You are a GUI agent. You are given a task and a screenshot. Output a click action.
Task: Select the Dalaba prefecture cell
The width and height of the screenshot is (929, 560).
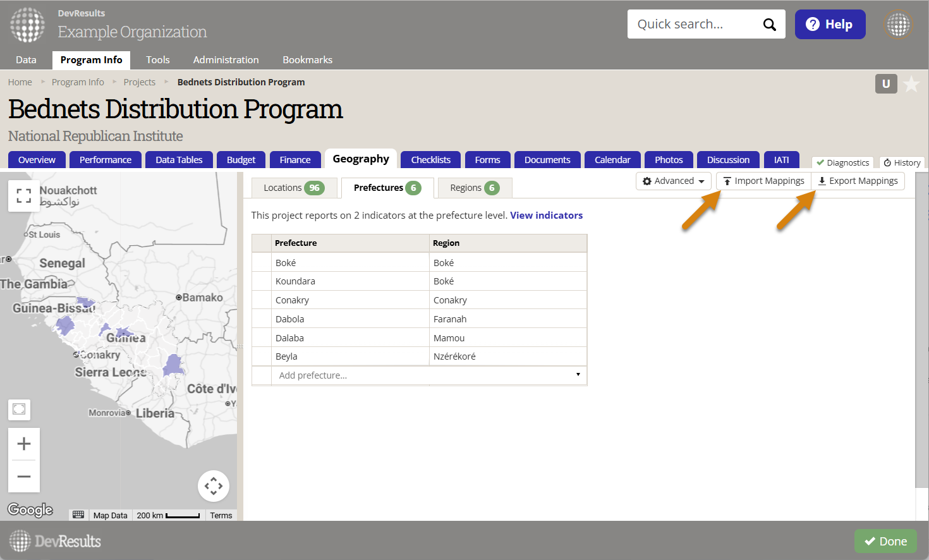pyautogui.click(x=351, y=338)
